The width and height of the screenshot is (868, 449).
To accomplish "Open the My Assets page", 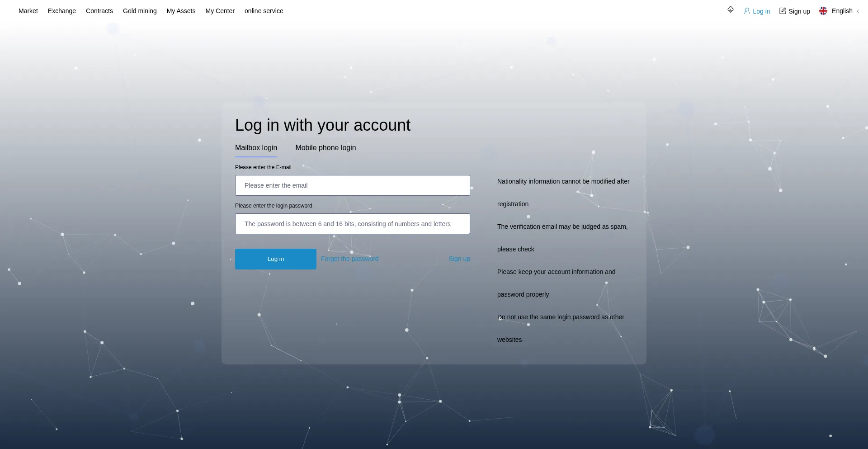I will [181, 11].
